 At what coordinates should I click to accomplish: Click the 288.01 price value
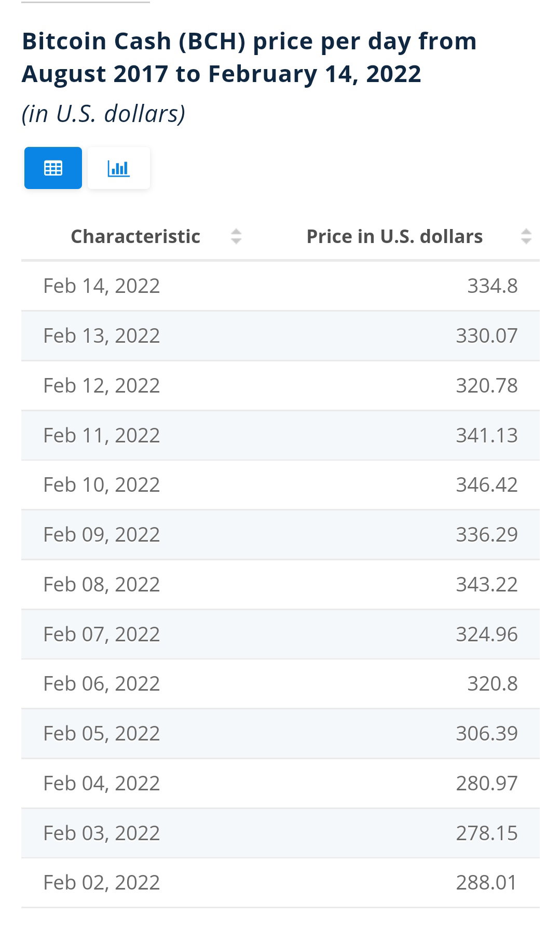pos(487,882)
